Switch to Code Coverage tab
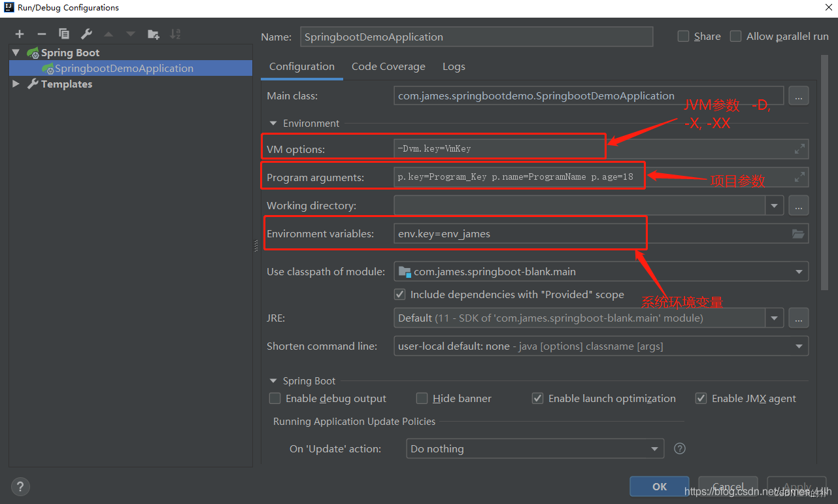838x504 pixels. (388, 67)
